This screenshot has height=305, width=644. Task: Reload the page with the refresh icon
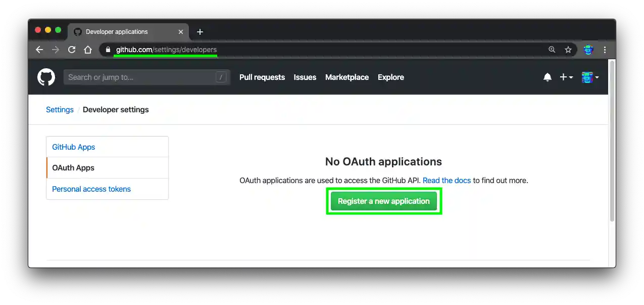click(72, 50)
